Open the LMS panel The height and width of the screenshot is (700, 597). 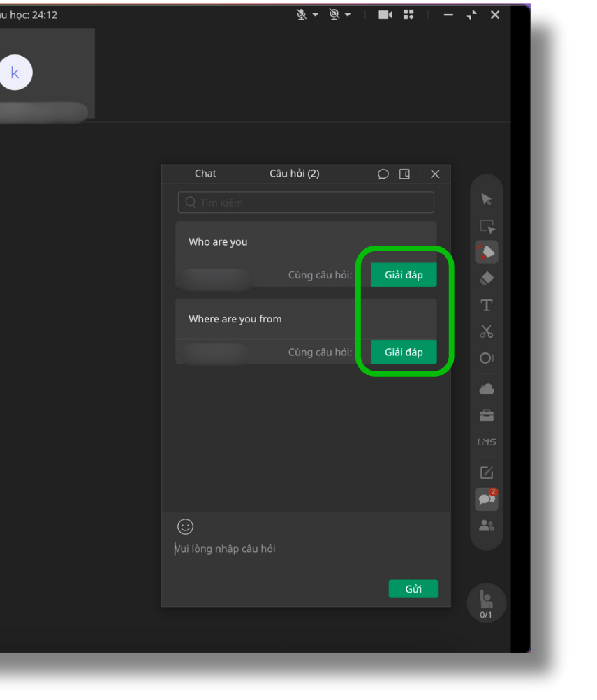(487, 442)
